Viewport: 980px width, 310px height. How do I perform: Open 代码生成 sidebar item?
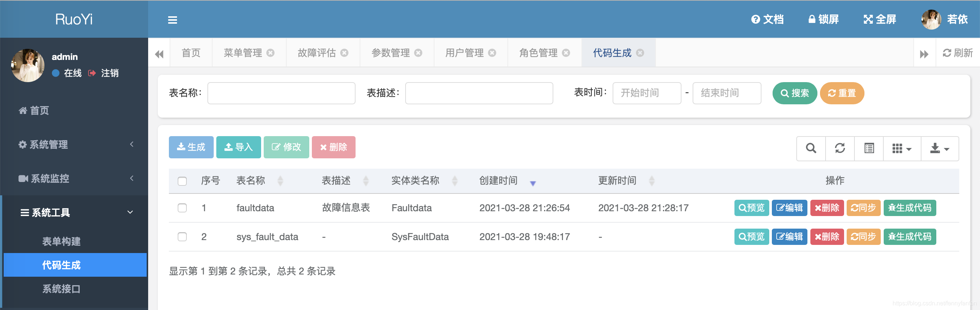point(75,265)
